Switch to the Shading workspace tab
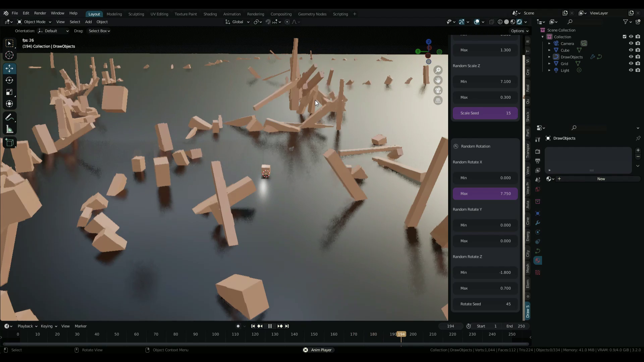 tap(210, 14)
